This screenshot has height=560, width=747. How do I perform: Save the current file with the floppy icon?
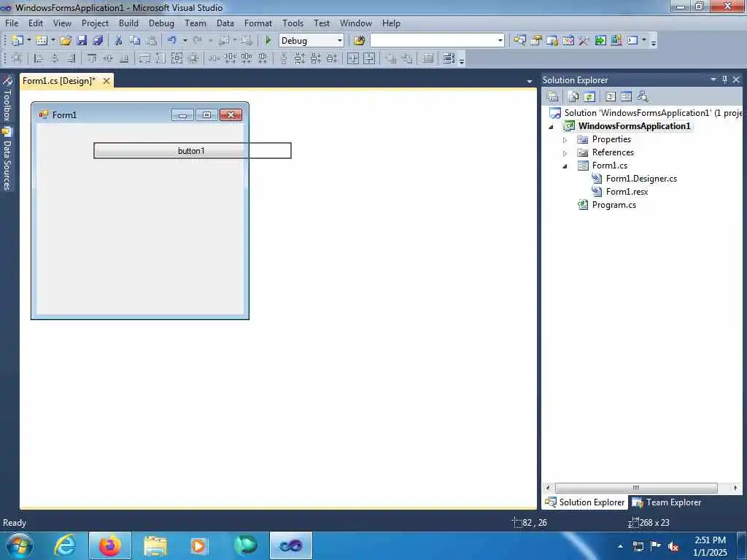point(82,41)
